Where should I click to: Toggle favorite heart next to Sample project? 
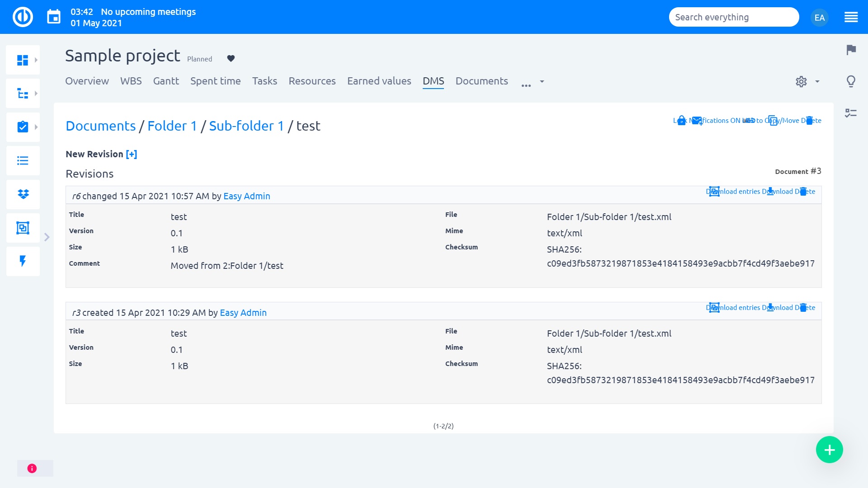pyautogui.click(x=231, y=59)
